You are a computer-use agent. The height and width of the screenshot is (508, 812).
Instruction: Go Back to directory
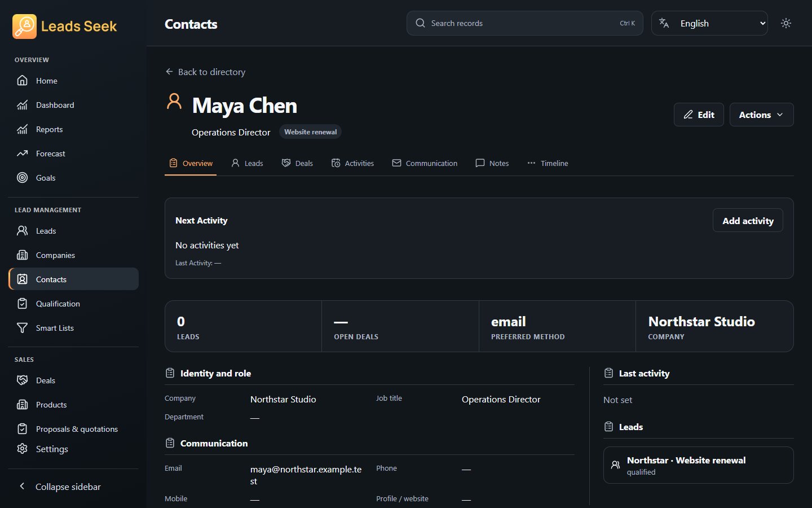pos(205,72)
